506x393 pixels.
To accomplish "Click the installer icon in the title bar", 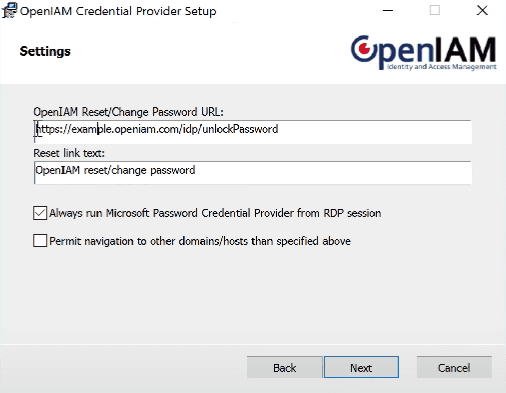I will (9, 10).
